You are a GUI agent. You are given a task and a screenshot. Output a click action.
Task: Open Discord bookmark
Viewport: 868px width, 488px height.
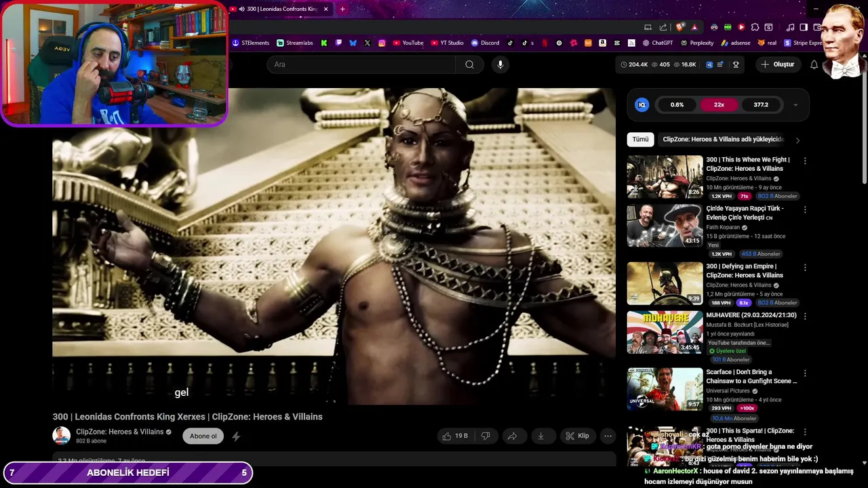pos(485,43)
